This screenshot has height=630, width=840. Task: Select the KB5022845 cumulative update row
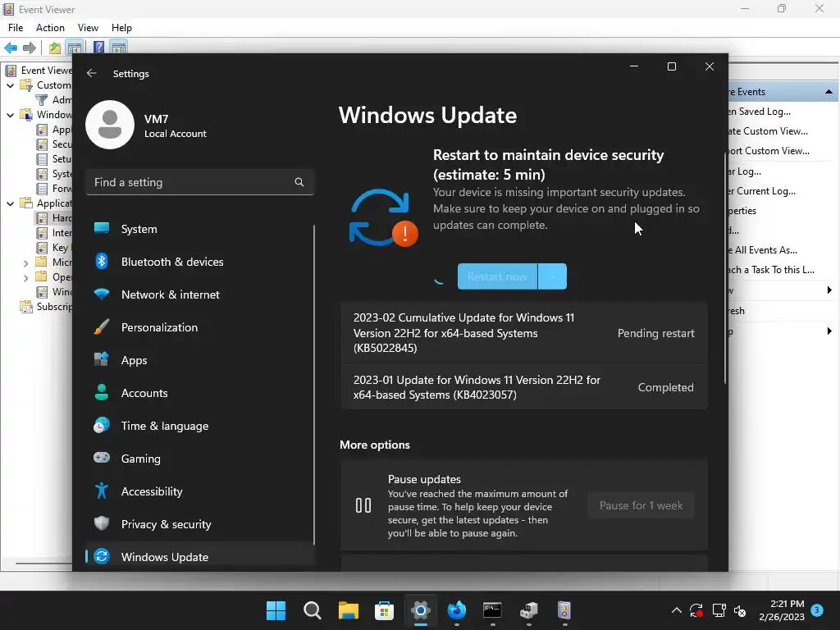[523, 333]
